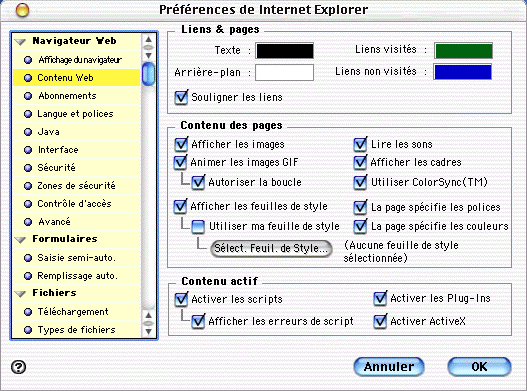Disable Activer les Plug-Ins
527x391 pixels.
pyautogui.click(x=380, y=298)
